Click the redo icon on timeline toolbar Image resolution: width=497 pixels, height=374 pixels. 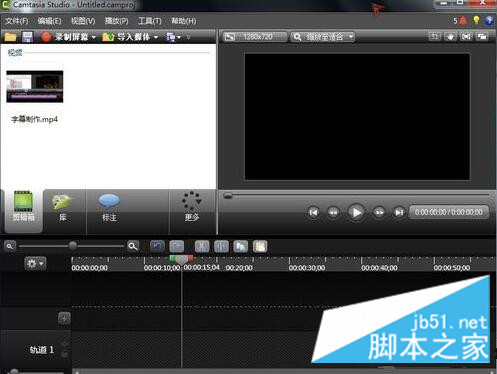[x=177, y=246]
